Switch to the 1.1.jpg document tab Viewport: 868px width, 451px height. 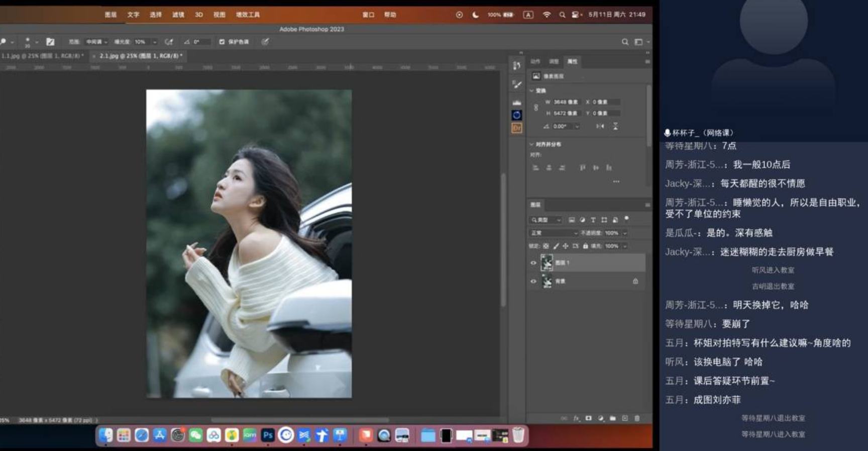point(42,56)
